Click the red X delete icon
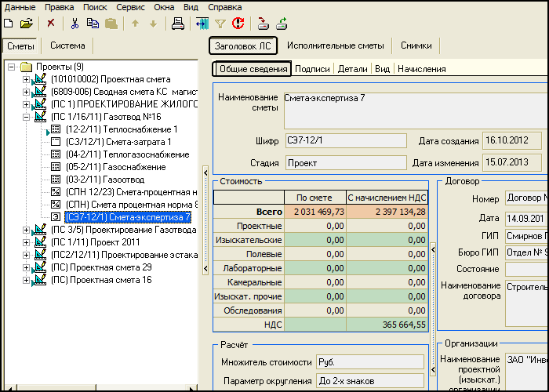The height and width of the screenshot is (392, 549). point(51,24)
